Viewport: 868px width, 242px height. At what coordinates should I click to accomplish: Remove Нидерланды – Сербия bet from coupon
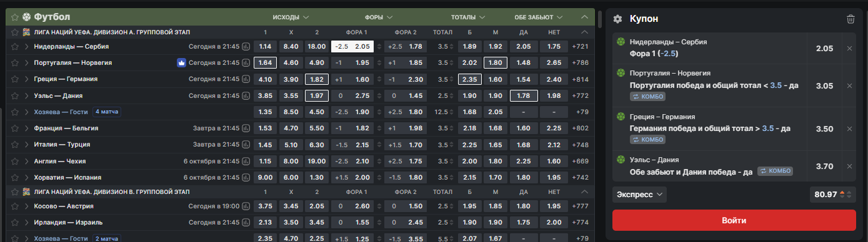click(849, 49)
